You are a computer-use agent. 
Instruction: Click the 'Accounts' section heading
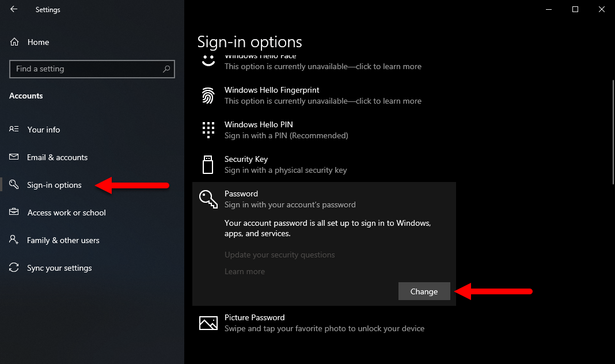point(26,96)
